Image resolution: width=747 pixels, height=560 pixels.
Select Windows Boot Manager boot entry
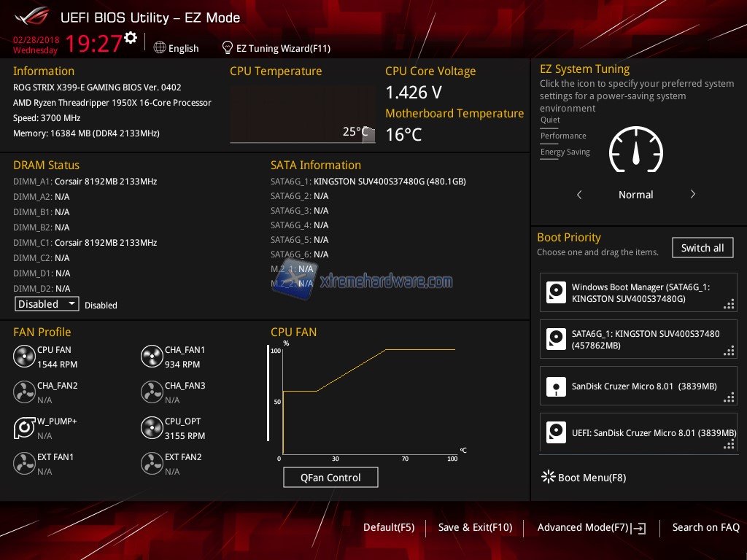638,293
